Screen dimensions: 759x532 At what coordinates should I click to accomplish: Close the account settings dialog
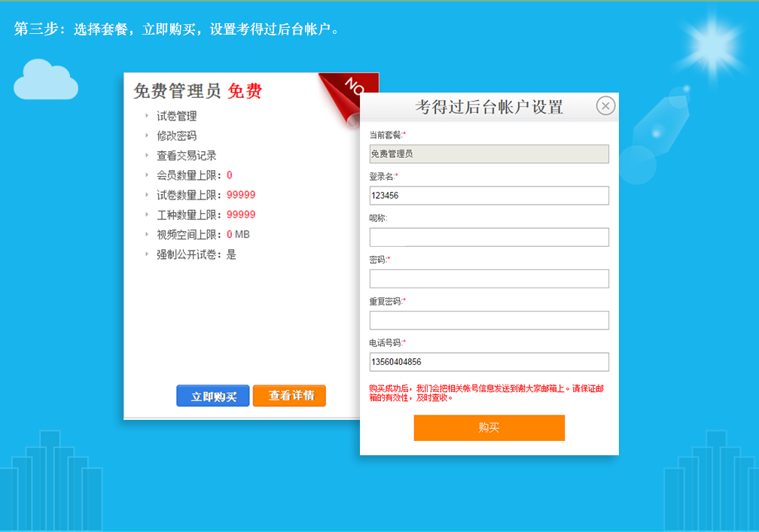pos(605,106)
